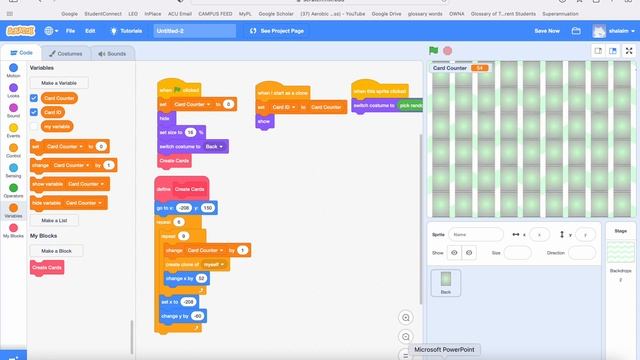This screenshot has width=640, height=360.
Task: Switch to small stage layout
Action: point(598,51)
